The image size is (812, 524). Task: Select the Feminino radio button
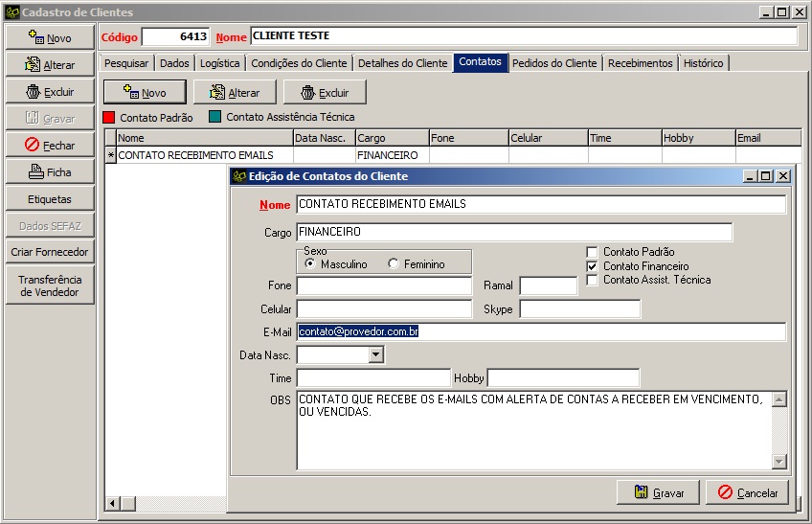394,264
